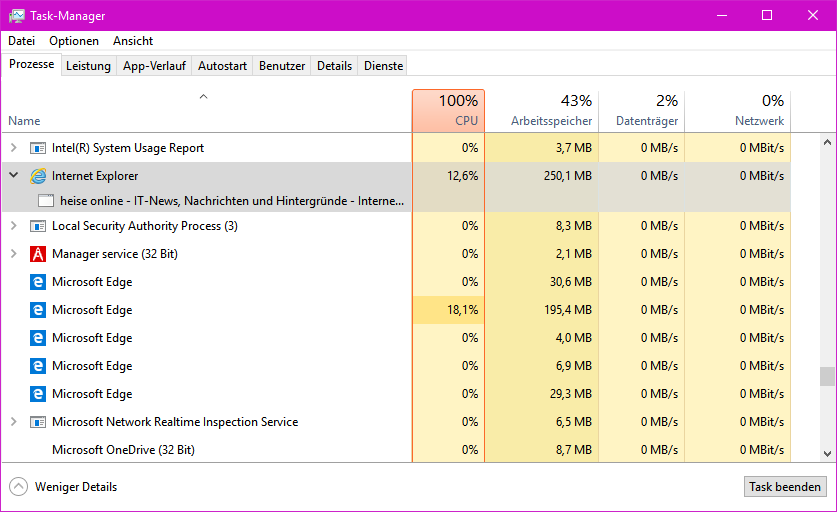
Task: Click the Edge icon using 18,1% CPU
Action: [38, 310]
